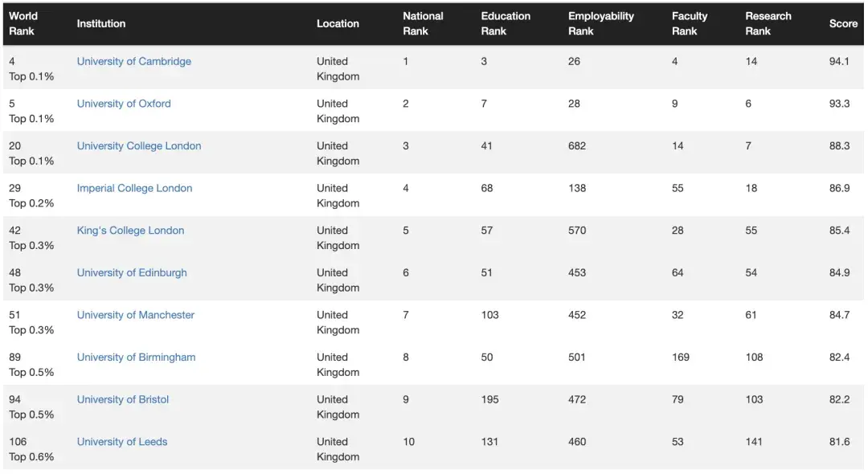Viewport: 868px width, 474px height.
Task: Open the University of Edinburgh link
Action: [x=132, y=273]
